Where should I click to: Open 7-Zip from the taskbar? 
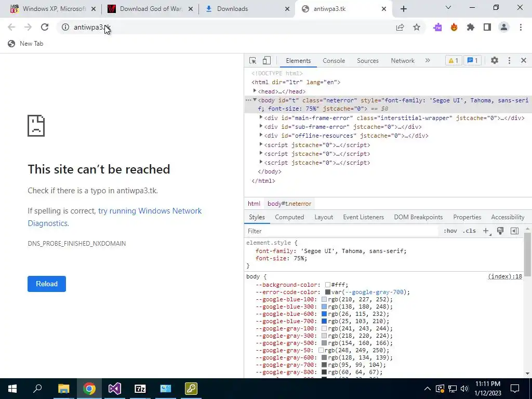[140, 389]
